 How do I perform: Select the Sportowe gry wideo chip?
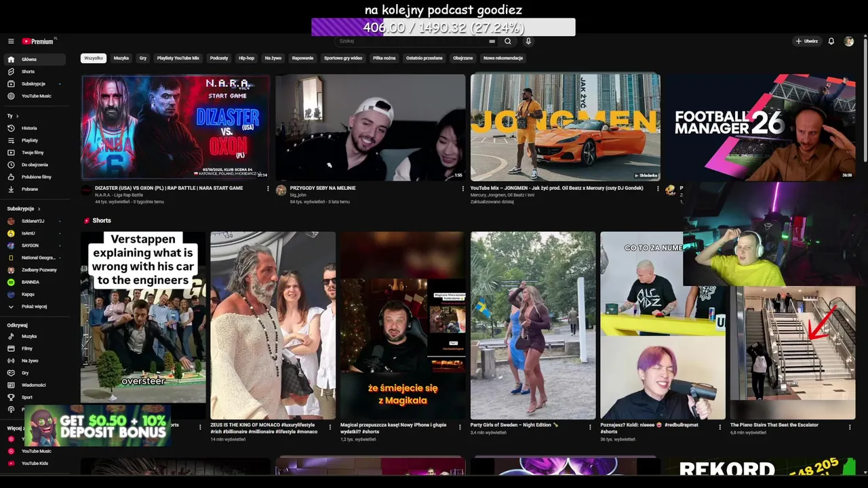343,58
